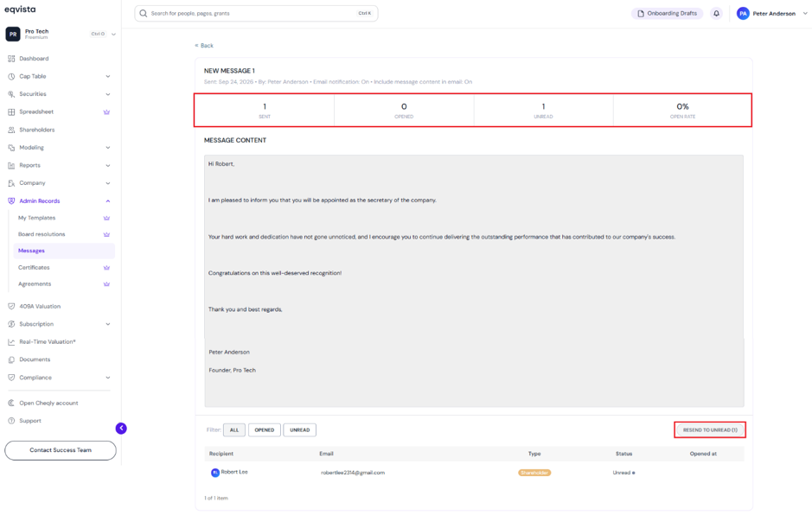Click the search magnifier icon
Viewport: 812px width, 515px height.
click(144, 14)
